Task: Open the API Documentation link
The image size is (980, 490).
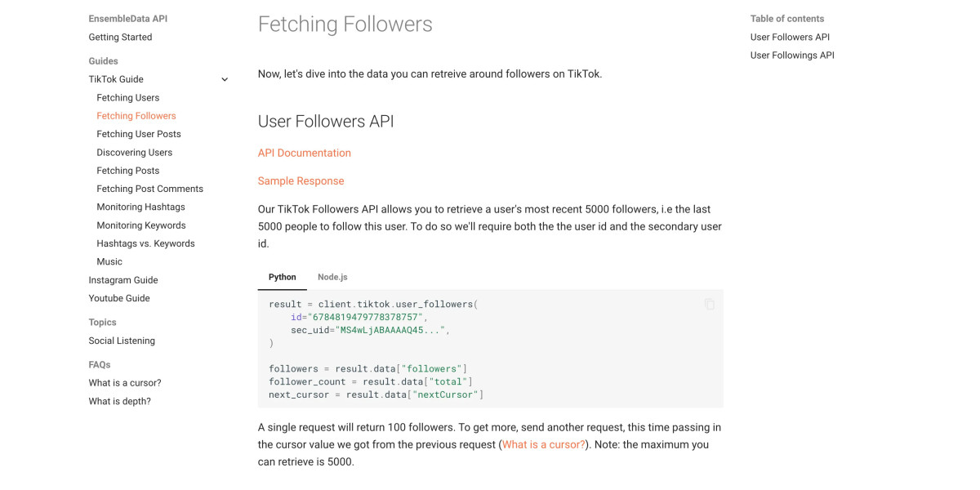Action: click(304, 153)
